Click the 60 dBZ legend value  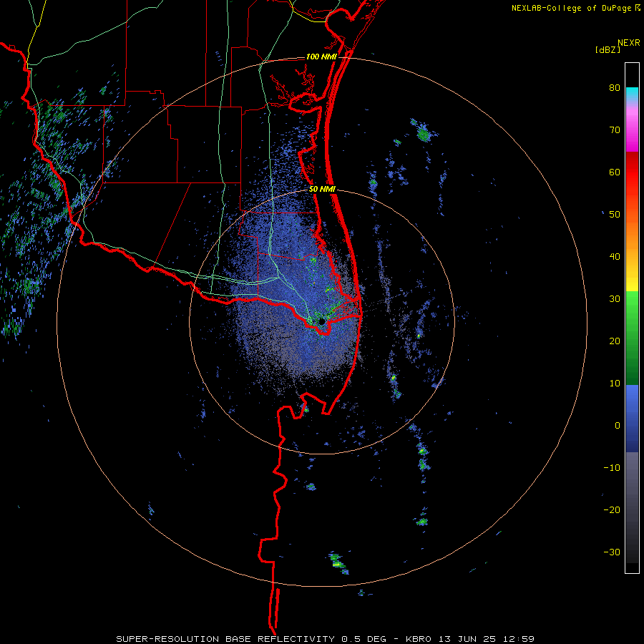[615, 172]
